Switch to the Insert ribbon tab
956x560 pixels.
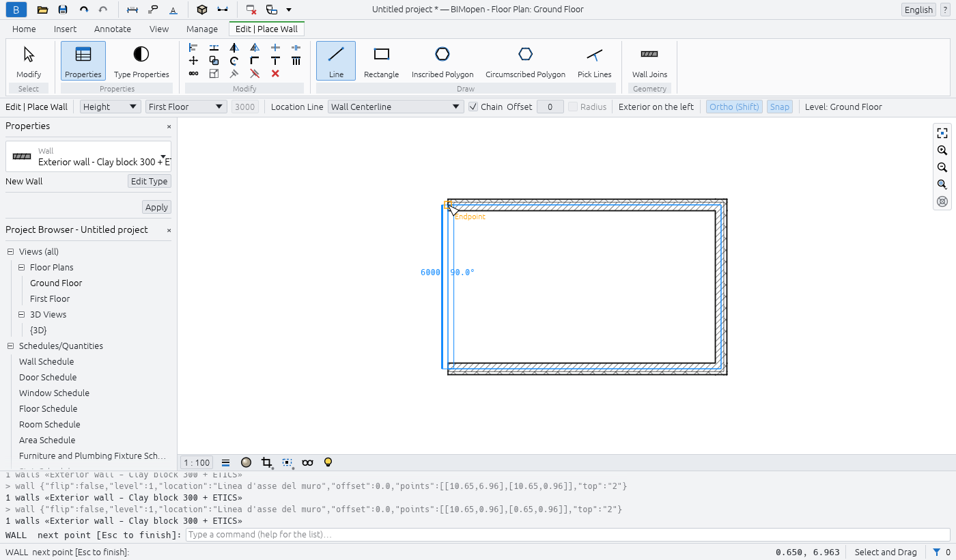pos(66,29)
